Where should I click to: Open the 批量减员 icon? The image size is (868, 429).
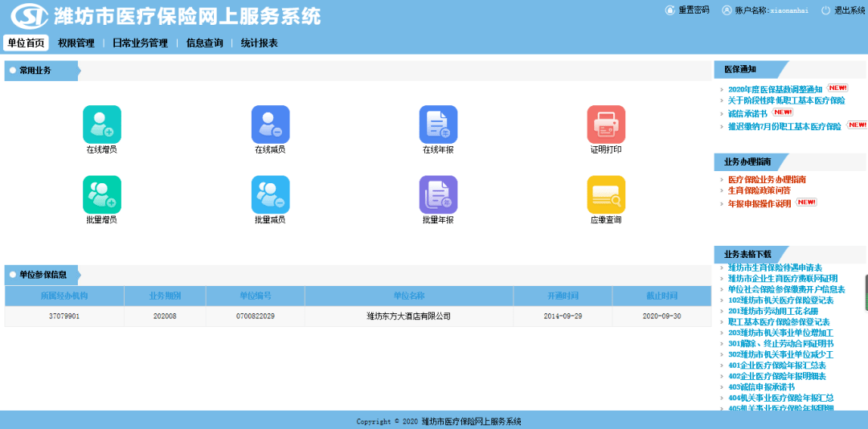pyautogui.click(x=270, y=194)
